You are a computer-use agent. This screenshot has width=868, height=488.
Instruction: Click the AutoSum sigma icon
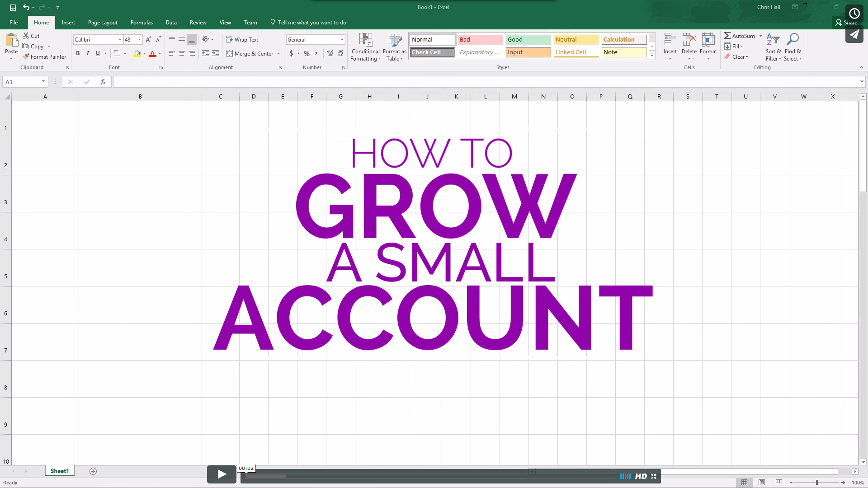tap(727, 36)
